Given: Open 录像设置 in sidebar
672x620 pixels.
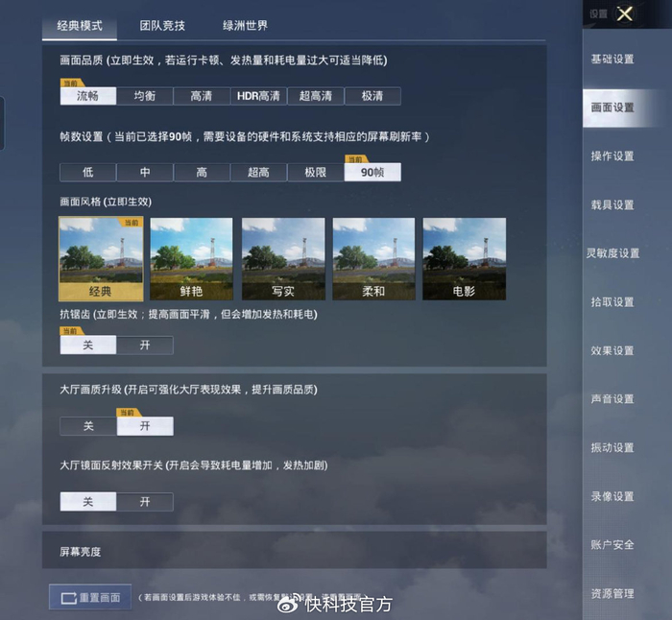Looking at the screenshot, I should (612, 496).
